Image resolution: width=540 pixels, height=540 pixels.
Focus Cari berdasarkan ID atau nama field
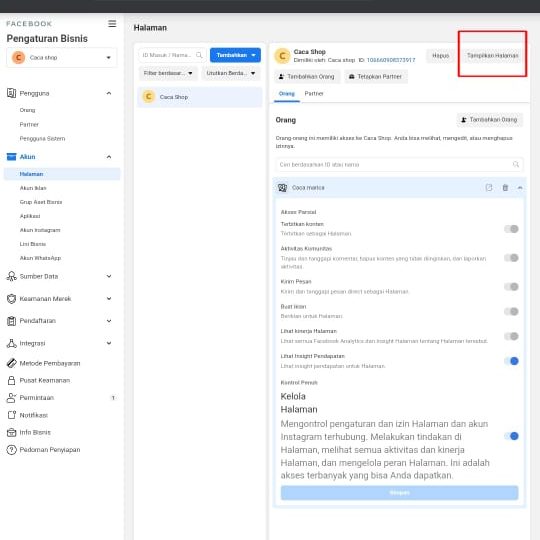[399, 164]
